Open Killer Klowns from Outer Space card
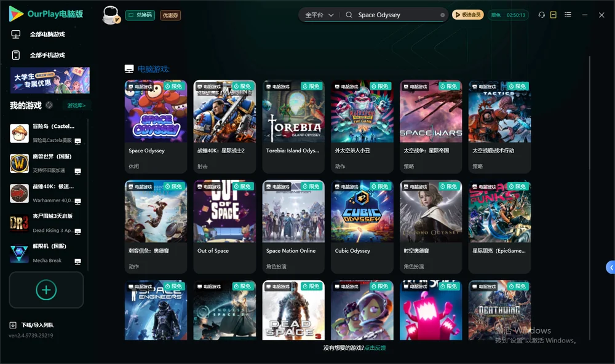615x364 pixels. pyautogui.click(x=362, y=127)
